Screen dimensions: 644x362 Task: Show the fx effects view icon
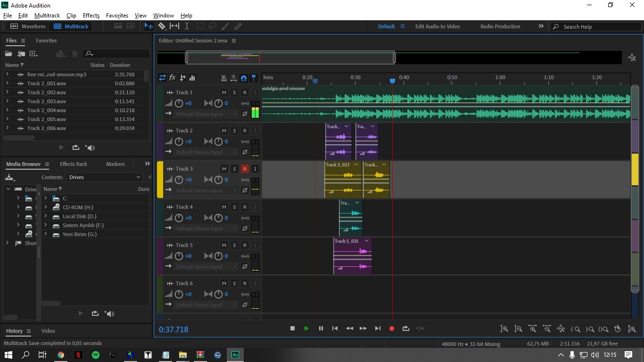pos(173,78)
